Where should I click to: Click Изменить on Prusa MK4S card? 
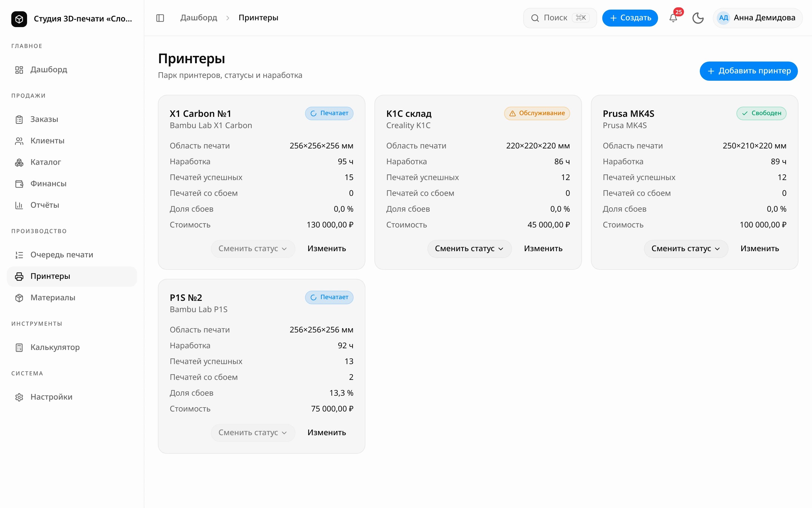760,249
